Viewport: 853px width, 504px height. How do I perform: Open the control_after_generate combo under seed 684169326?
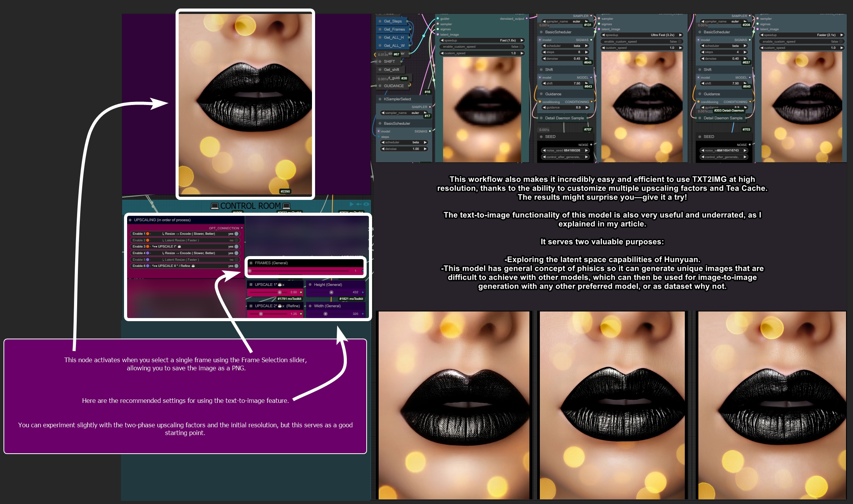tap(565, 157)
